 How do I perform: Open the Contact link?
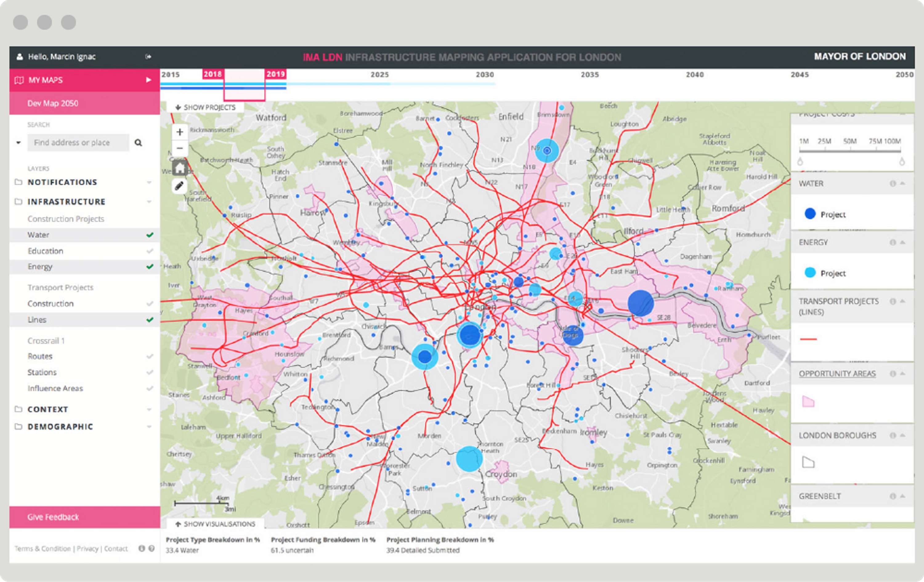[x=116, y=549]
